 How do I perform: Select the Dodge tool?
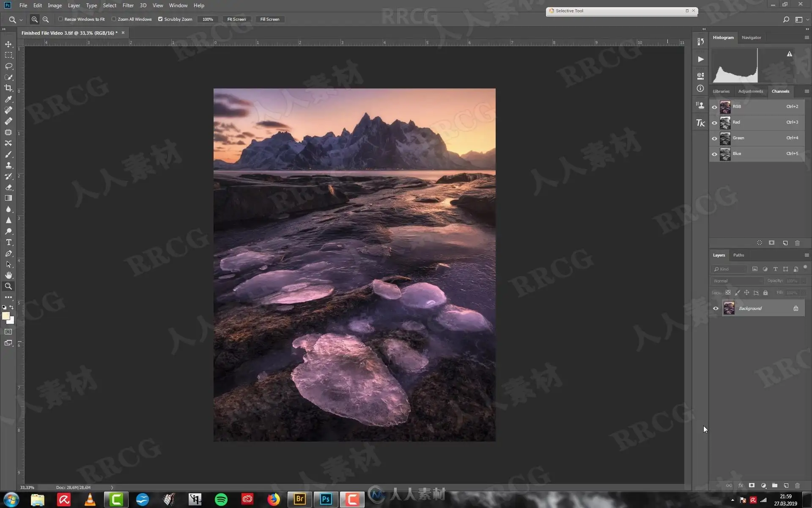click(8, 231)
